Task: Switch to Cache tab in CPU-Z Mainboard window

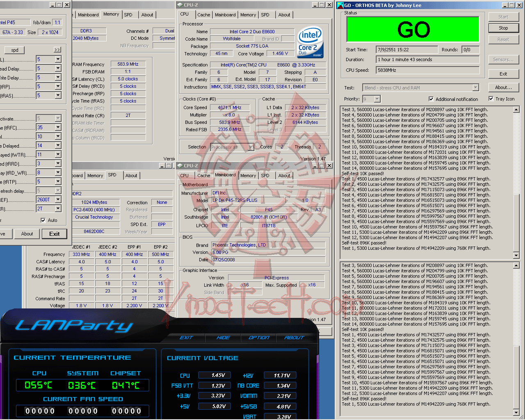Action: click(204, 176)
